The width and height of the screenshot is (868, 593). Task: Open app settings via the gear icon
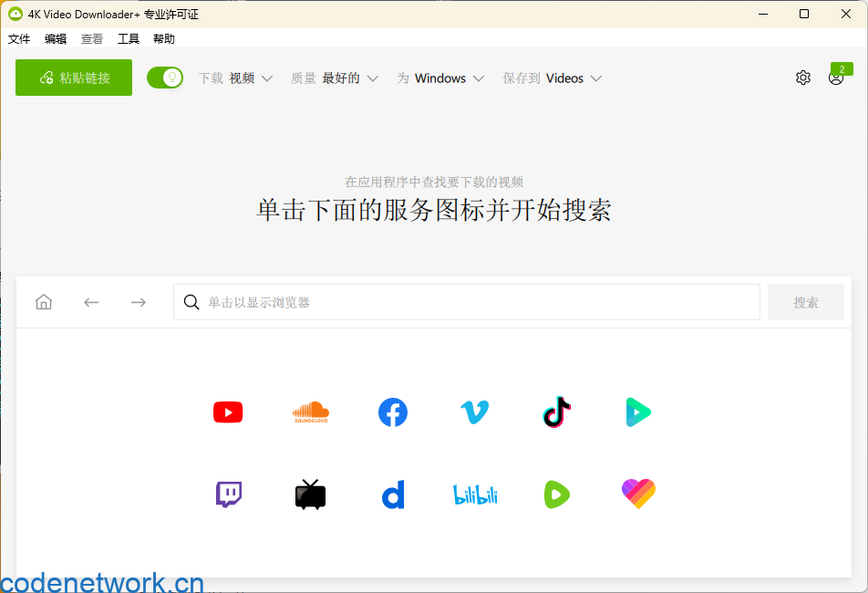pos(803,78)
